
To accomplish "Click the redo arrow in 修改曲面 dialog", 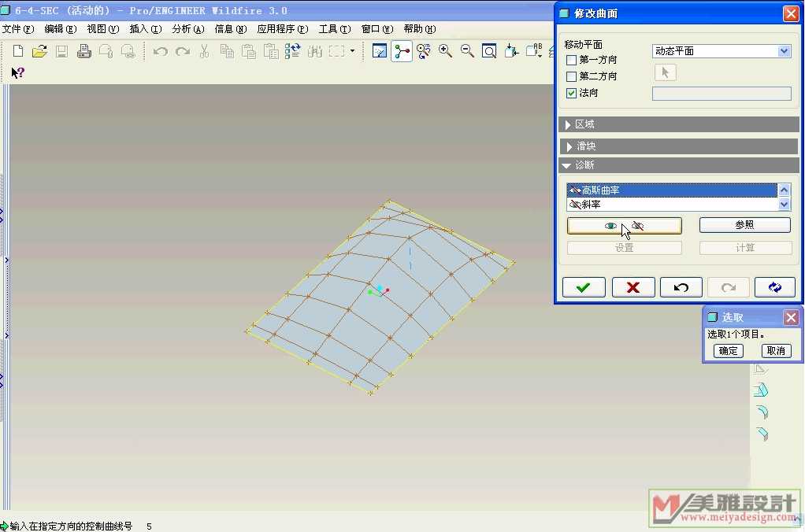I will [728, 287].
